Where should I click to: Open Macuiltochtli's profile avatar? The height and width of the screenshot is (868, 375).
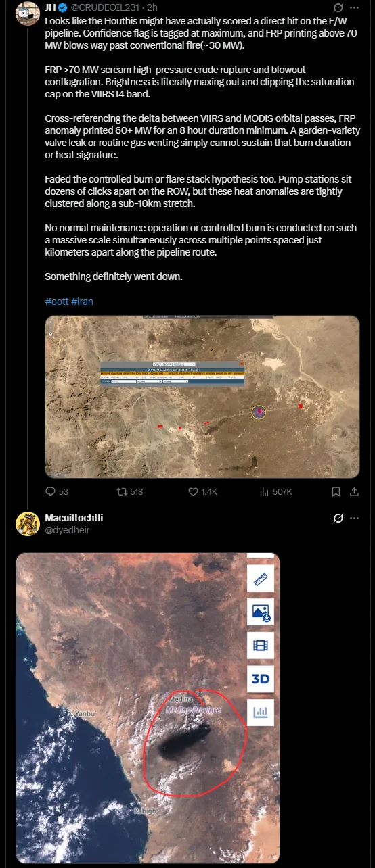click(x=27, y=523)
